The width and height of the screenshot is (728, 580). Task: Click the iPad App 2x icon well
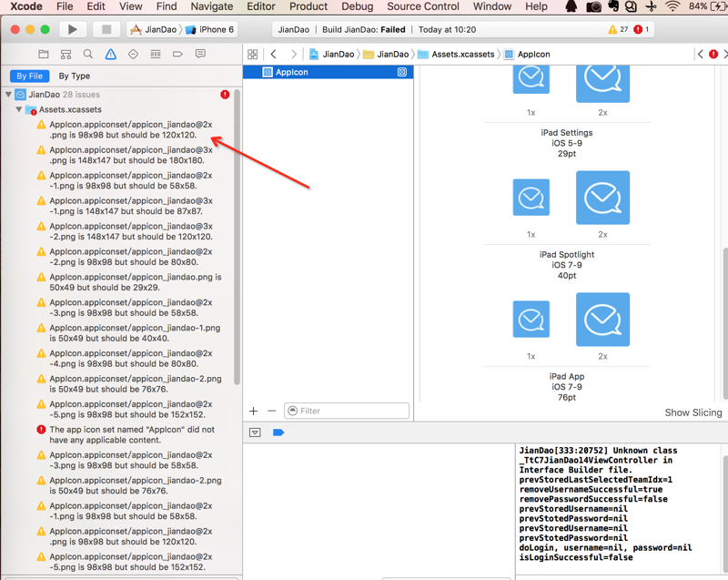point(602,320)
